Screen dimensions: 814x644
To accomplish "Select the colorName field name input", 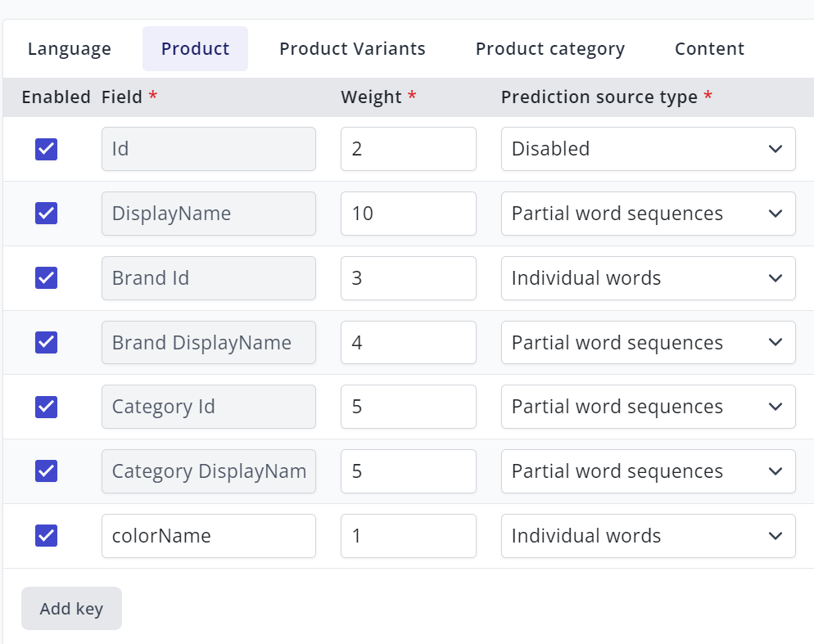I will point(208,536).
